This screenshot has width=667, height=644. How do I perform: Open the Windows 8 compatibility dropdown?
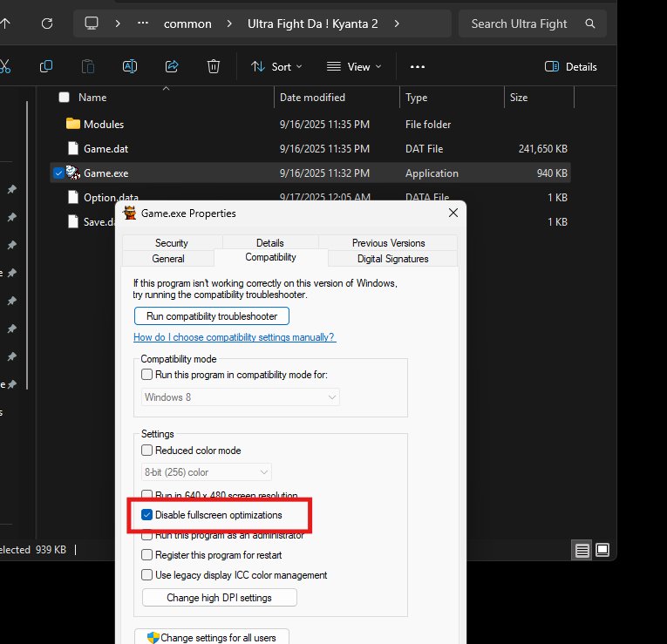point(241,397)
